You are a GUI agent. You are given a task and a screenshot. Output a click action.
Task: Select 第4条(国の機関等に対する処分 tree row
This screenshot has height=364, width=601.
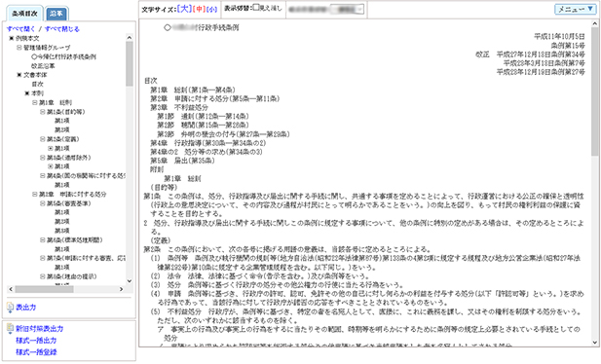coord(86,175)
